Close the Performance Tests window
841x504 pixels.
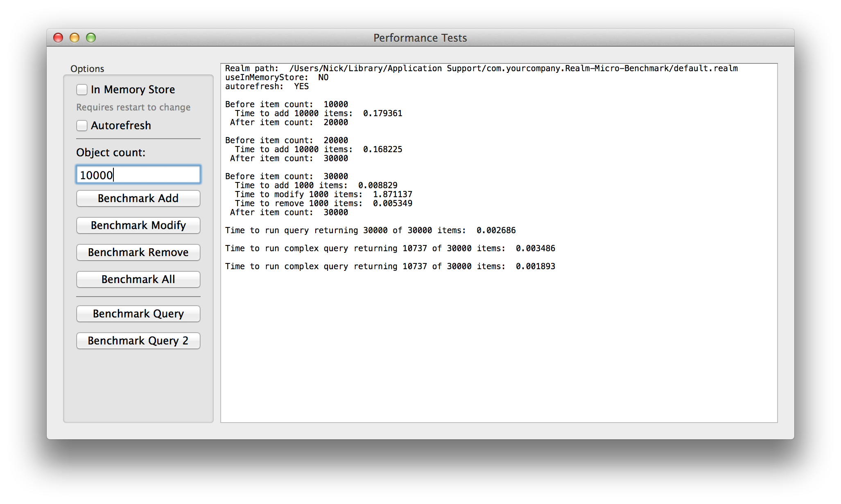(58, 38)
